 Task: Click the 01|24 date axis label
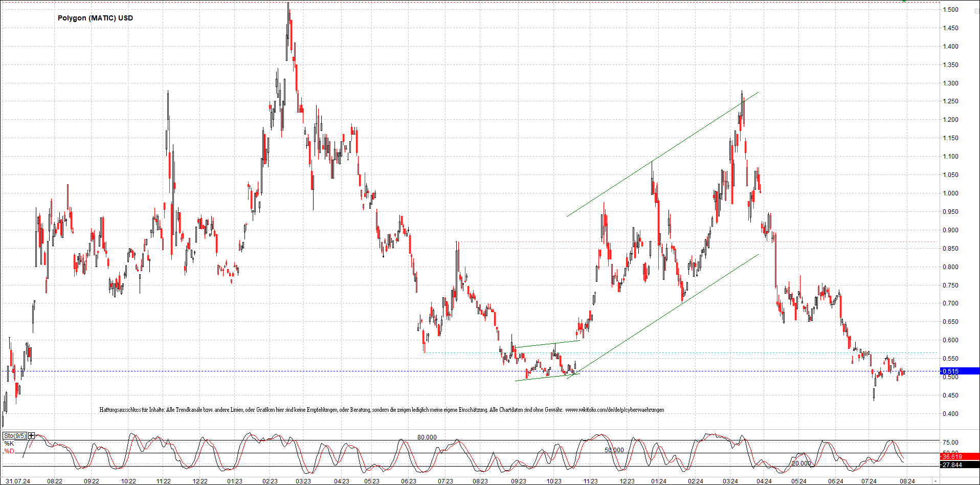click(659, 481)
